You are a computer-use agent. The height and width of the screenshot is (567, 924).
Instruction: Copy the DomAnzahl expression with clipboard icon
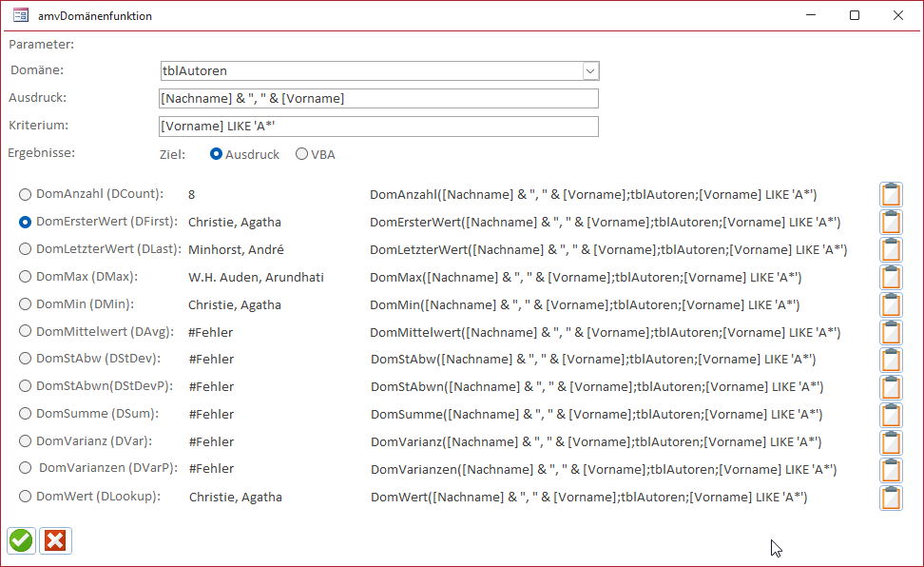pyautogui.click(x=891, y=195)
